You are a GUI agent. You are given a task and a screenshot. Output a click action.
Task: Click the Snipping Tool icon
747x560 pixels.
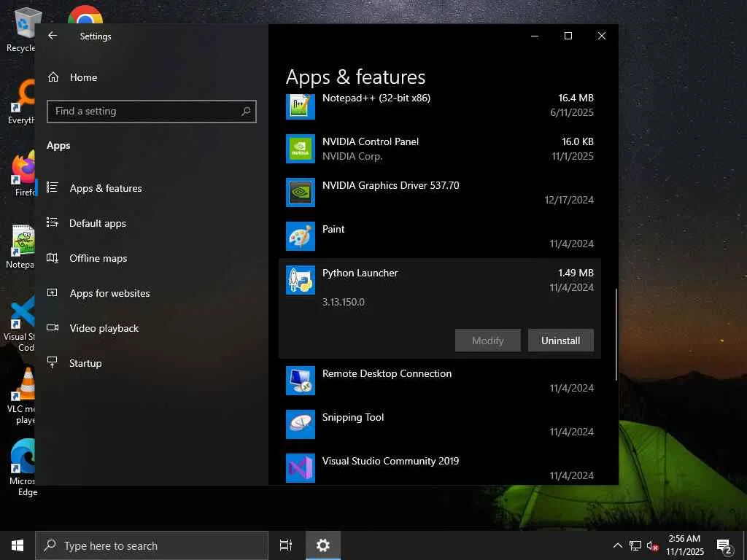[300, 424]
